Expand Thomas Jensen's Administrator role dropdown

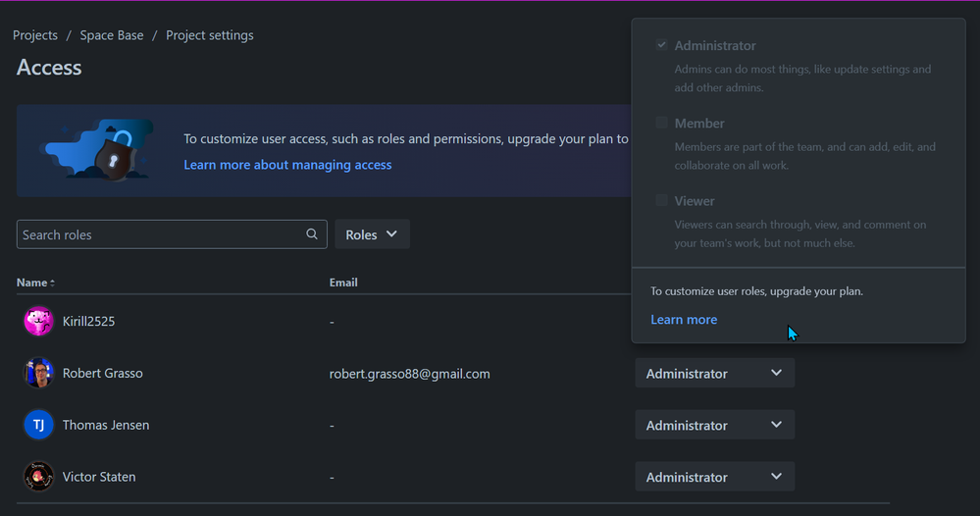tap(714, 425)
